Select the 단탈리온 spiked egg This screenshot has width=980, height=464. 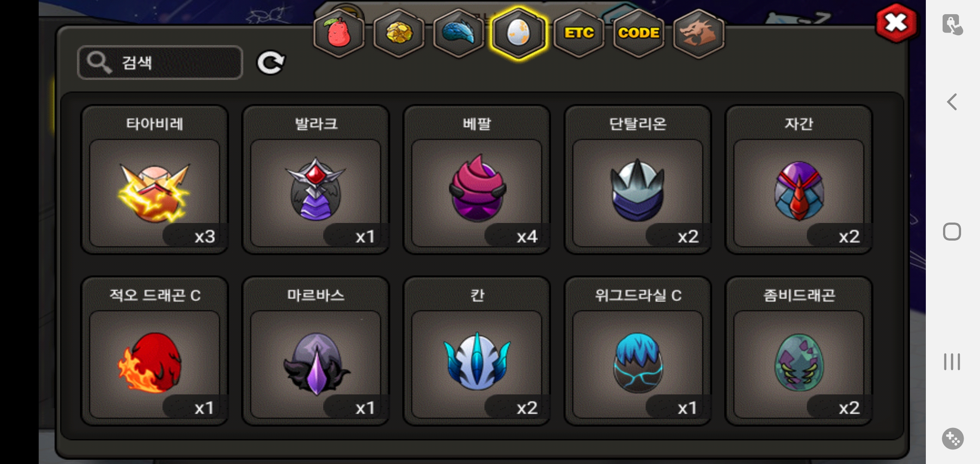click(x=638, y=180)
